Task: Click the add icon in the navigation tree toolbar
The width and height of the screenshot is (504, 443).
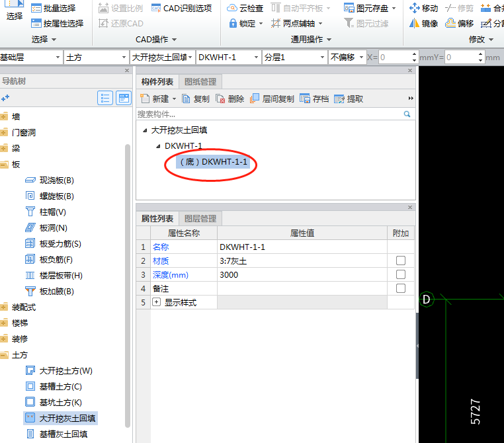Action: 5,98
